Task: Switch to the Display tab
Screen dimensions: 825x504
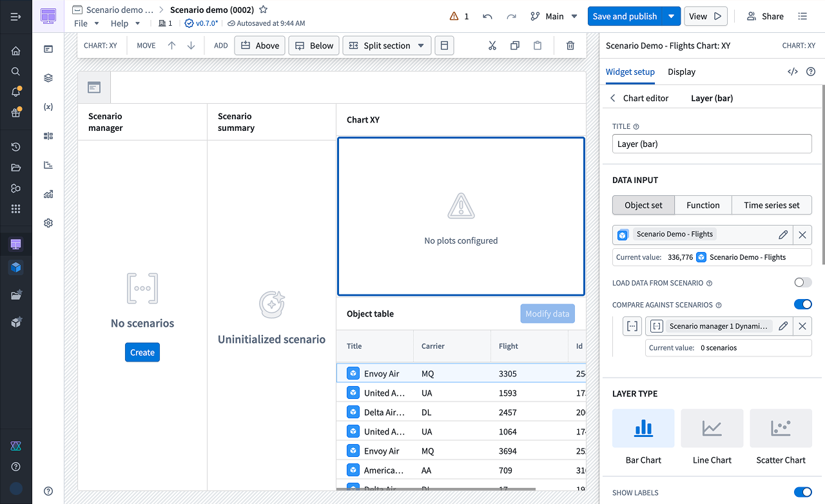Action: tap(681, 72)
